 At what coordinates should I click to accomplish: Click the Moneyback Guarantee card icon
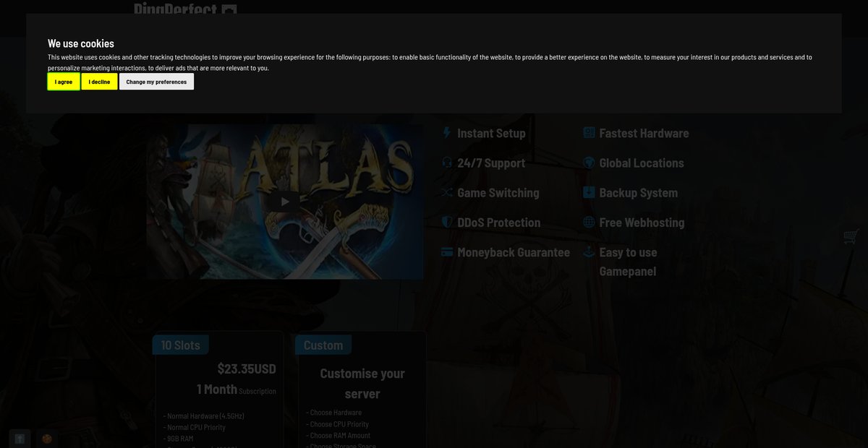pyautogui.click(x=446, y=252)
